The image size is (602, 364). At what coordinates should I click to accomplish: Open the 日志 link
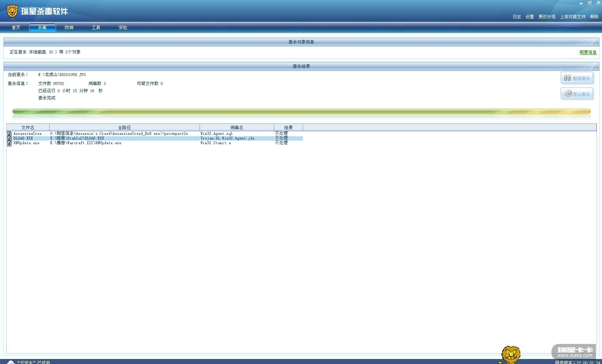[x=517, y=17]
